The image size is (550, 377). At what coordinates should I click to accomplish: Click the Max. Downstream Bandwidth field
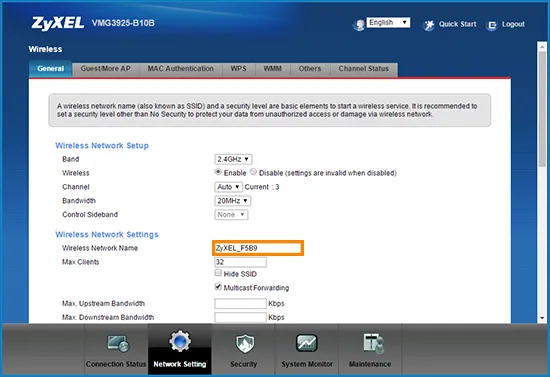click(x=240, y=317)
